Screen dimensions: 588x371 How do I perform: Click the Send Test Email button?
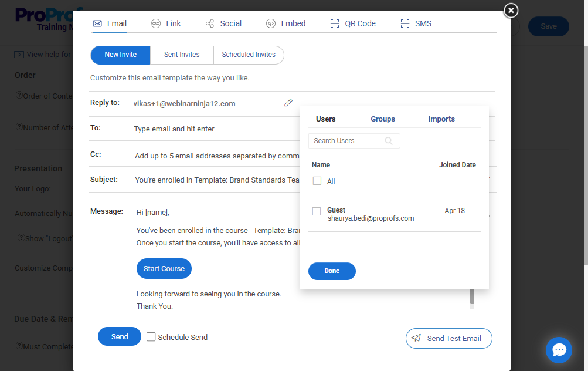tap(449, 338)
